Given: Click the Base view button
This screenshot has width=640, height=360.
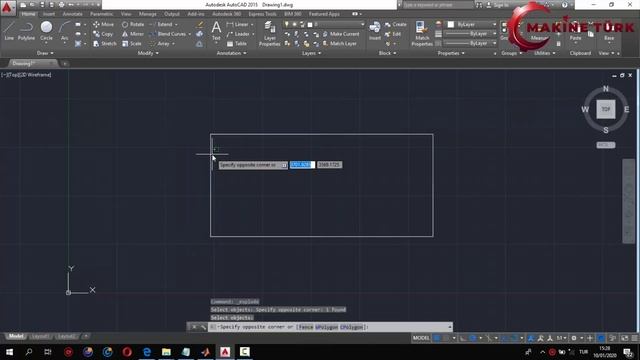Looking at the screenshot, I should (609, 32).
